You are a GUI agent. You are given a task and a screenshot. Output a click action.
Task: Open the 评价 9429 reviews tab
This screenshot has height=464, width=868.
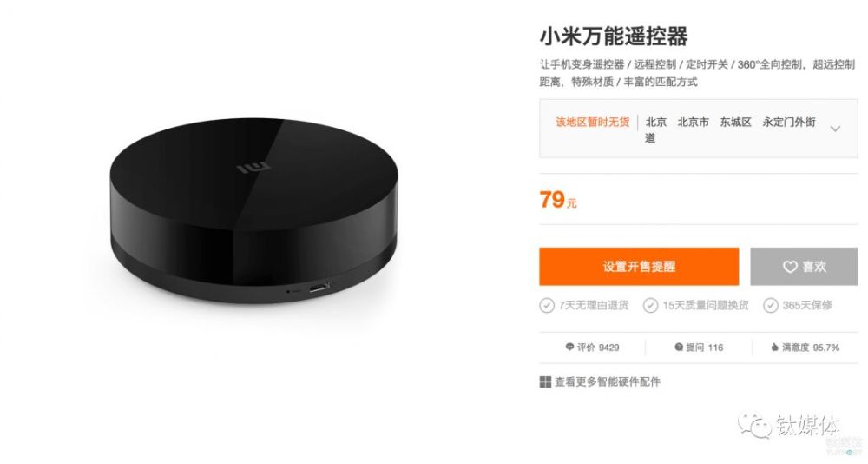pos(592,347)
